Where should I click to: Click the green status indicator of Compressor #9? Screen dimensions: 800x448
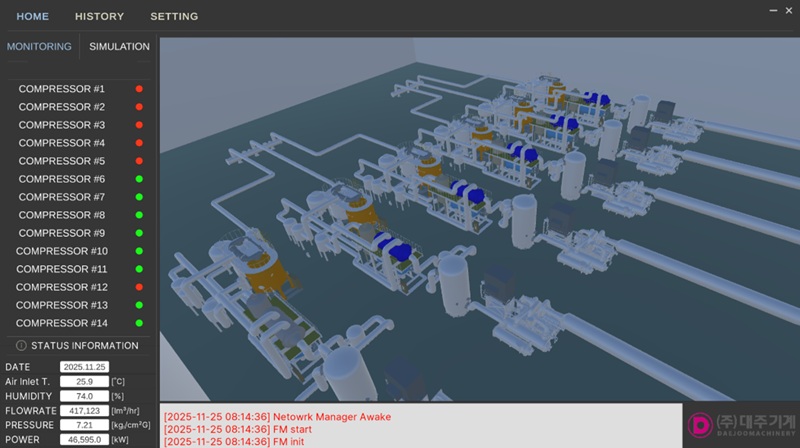click(x=139, y=233)
